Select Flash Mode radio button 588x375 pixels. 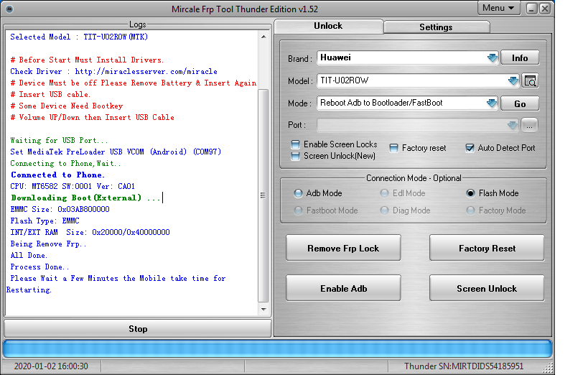(x=470, y=193)
